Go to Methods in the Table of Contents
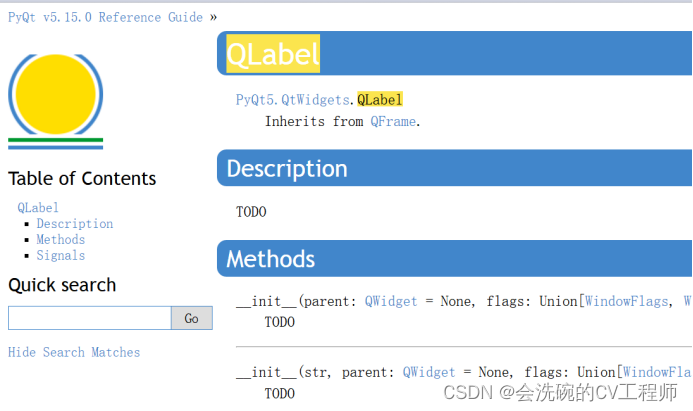The image size is (693, 411). click(x=61, y=240)
